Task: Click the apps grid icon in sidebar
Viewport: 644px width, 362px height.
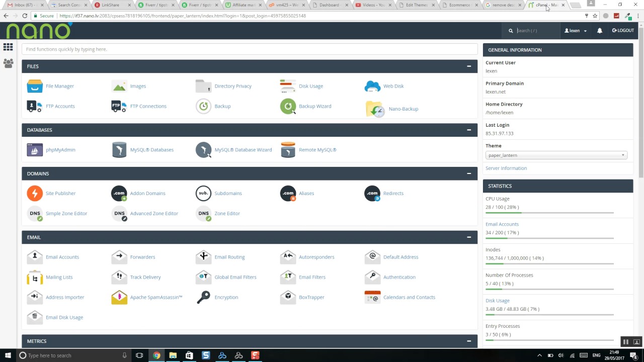Action: (8, 47)
